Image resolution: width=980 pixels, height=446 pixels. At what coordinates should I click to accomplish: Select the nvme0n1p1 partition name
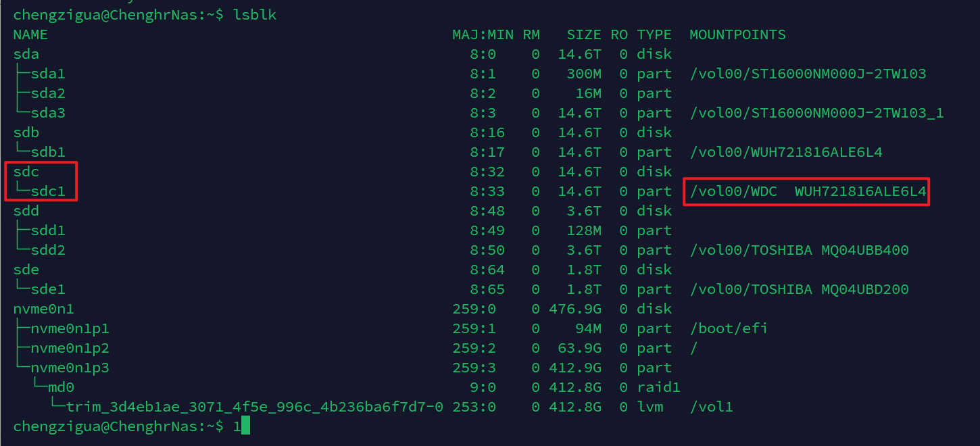70,328
